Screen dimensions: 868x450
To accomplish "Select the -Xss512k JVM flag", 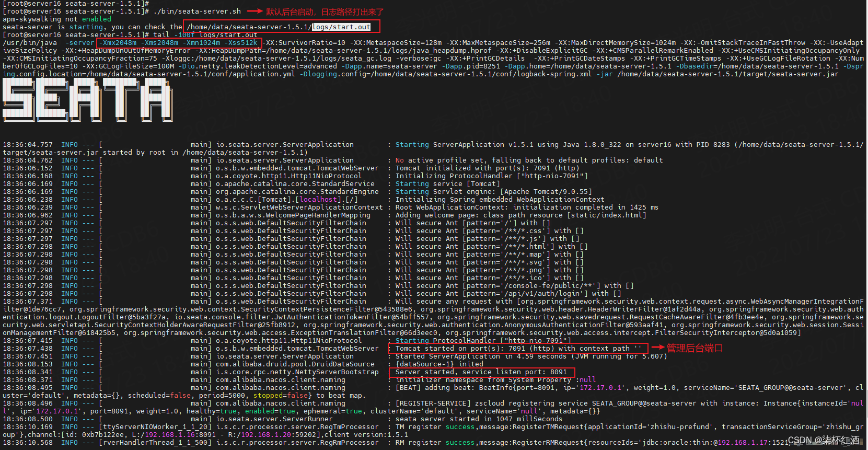I will click(241, 42).
